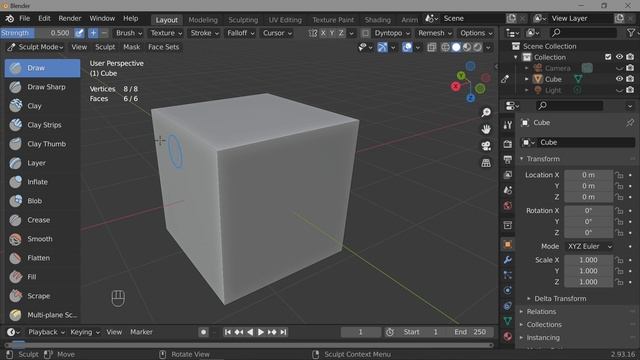Open the Texture dropdown
Viewport: 640px width, 360px height.
pos(166,33)
